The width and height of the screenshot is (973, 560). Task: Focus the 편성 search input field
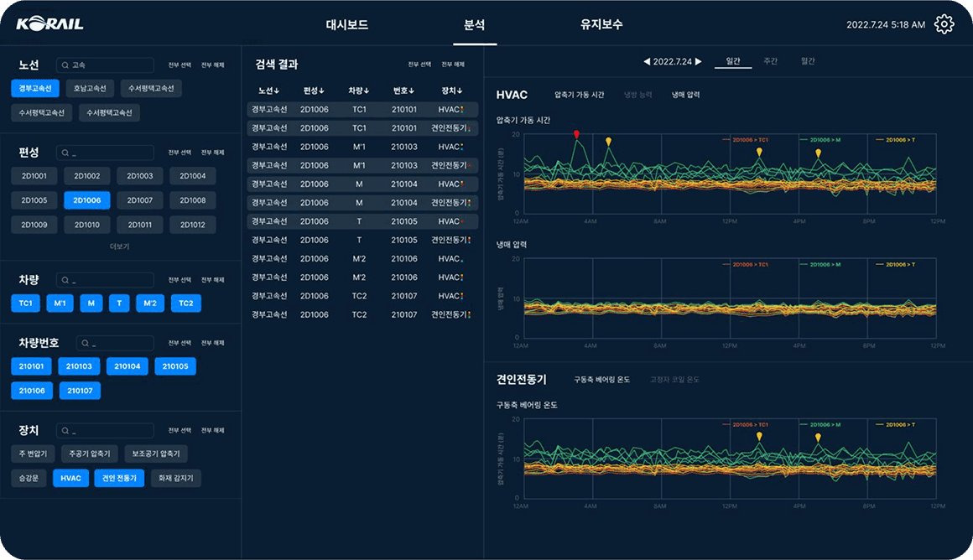pyautogui.click(x=105, y=153)
